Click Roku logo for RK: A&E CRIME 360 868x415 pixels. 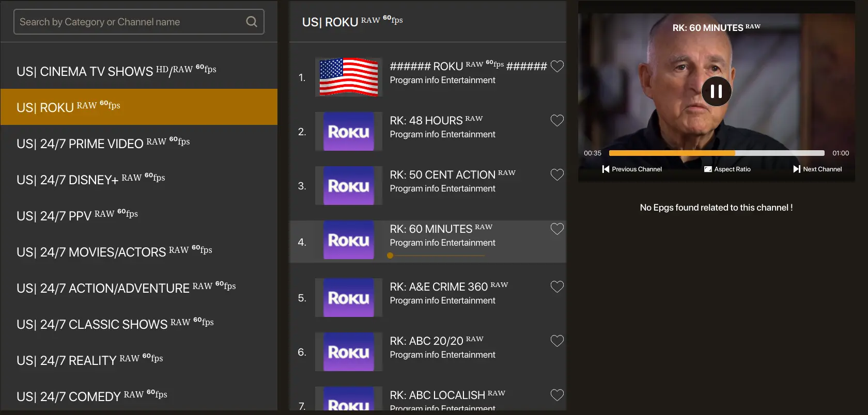tap(349, 298)
